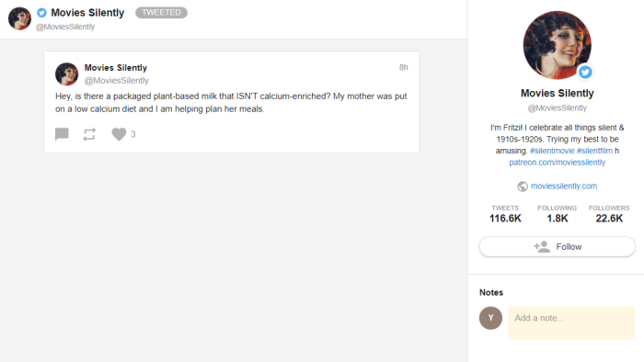This screenshot has width=644, height=362.
Task: Click the tweet author's avatar in the card
Action: tap(66, 74)
